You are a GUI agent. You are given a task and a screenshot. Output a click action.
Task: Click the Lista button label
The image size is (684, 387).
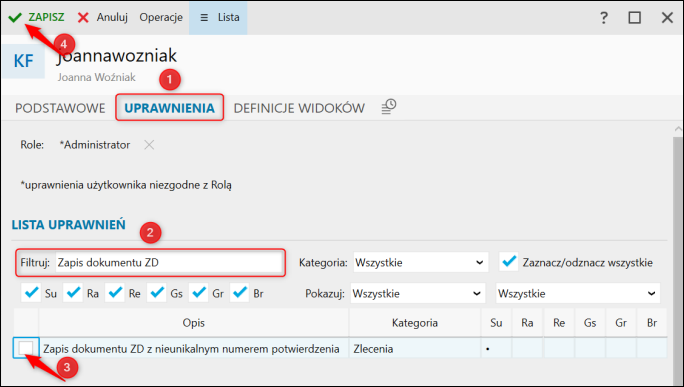(229, 17)
